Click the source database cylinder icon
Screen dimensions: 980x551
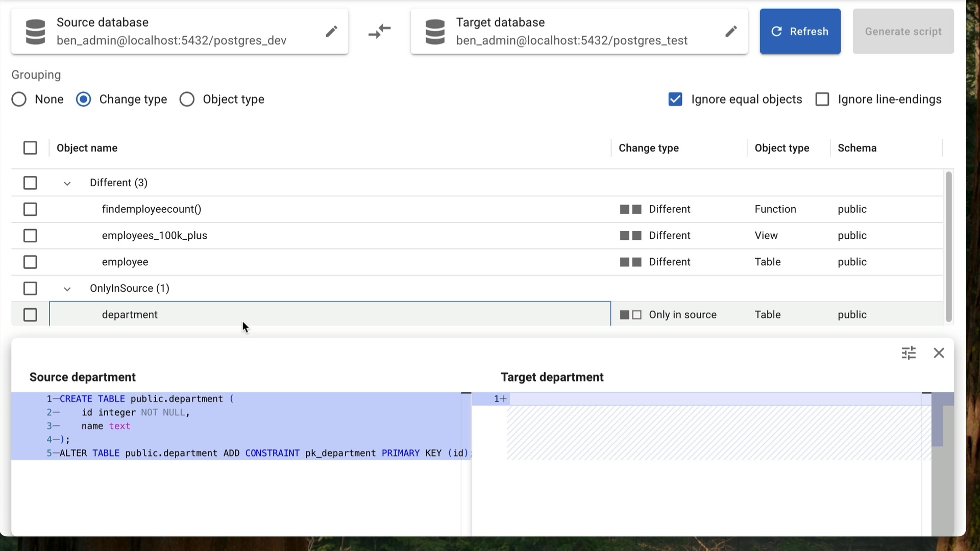(x=36, y=32)
